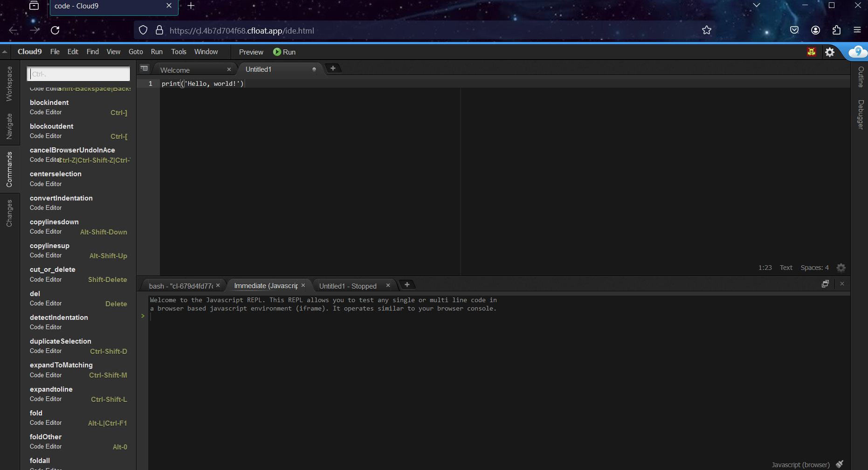Open the Goto menu
The image size is (868, 470).
click(x=136, y=52)
